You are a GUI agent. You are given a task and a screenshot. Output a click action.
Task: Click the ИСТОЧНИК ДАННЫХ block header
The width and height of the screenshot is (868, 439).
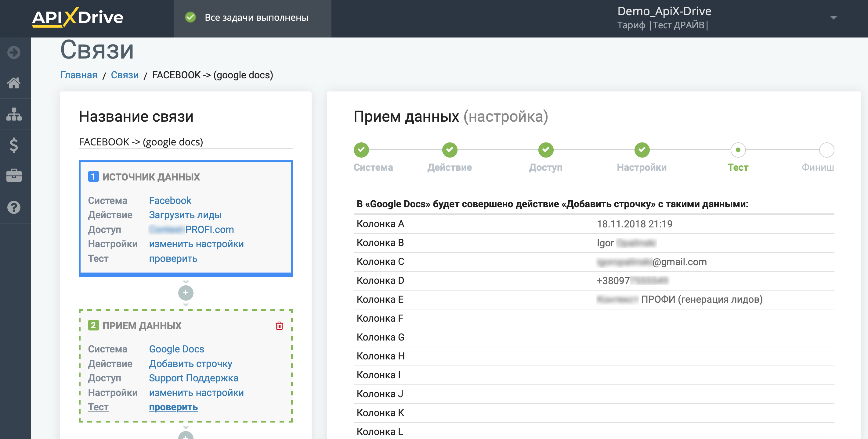[x=151, y=177]
